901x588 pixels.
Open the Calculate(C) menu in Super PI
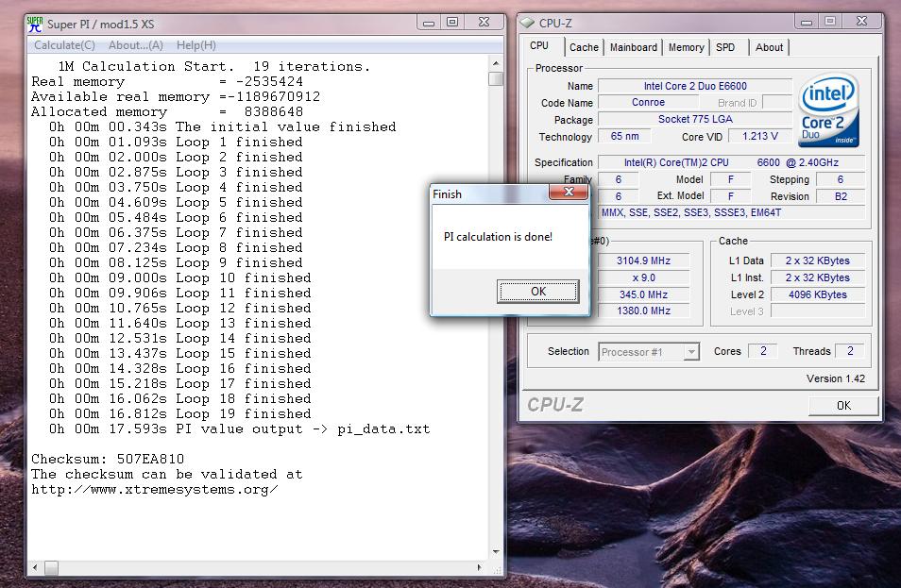[64, 44]
